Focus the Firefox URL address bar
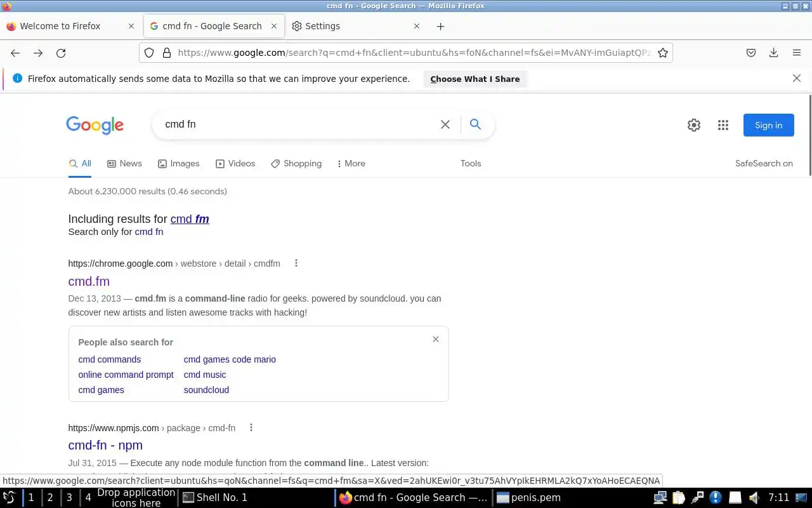The height and width of the screenshot is (508, 812). tap(414, 53)
